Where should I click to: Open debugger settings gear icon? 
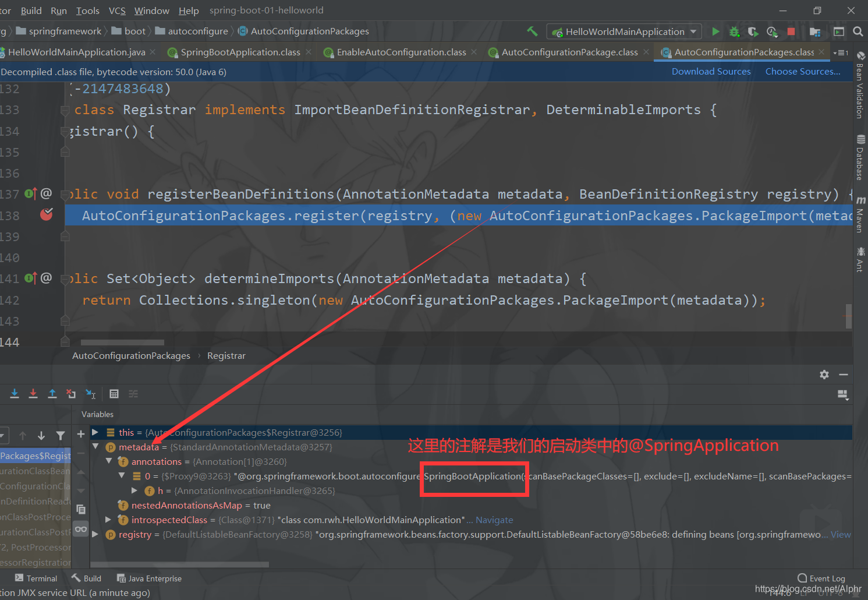click(824, 375)
